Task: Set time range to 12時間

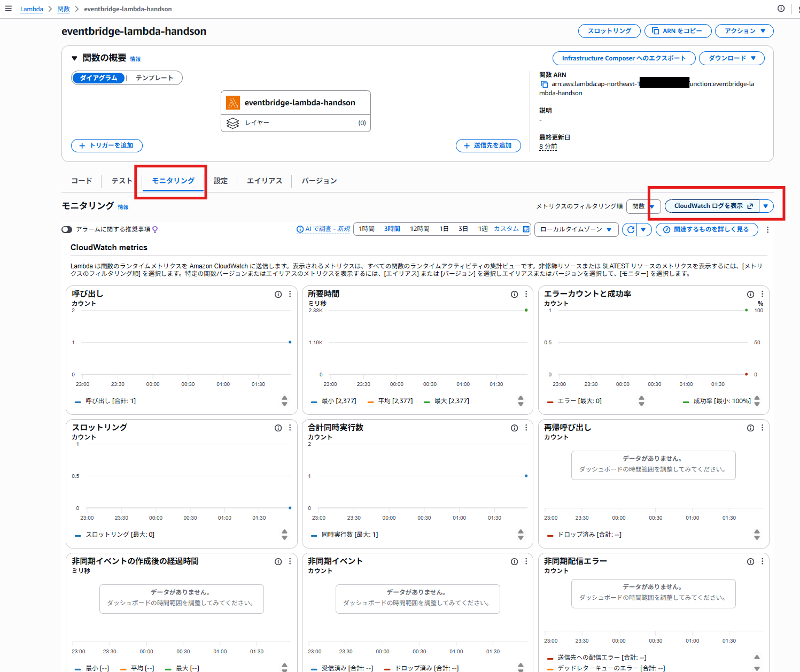Action: tap(420, 229)
